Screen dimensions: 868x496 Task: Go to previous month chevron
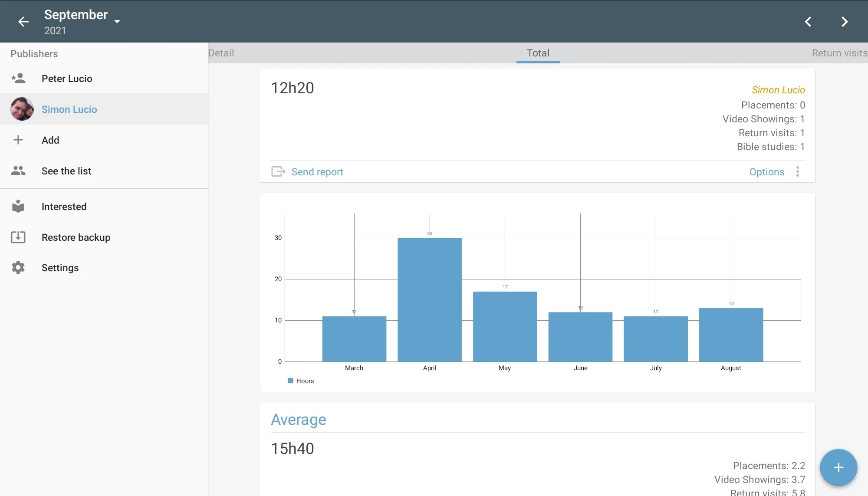(x=808, y=21)
